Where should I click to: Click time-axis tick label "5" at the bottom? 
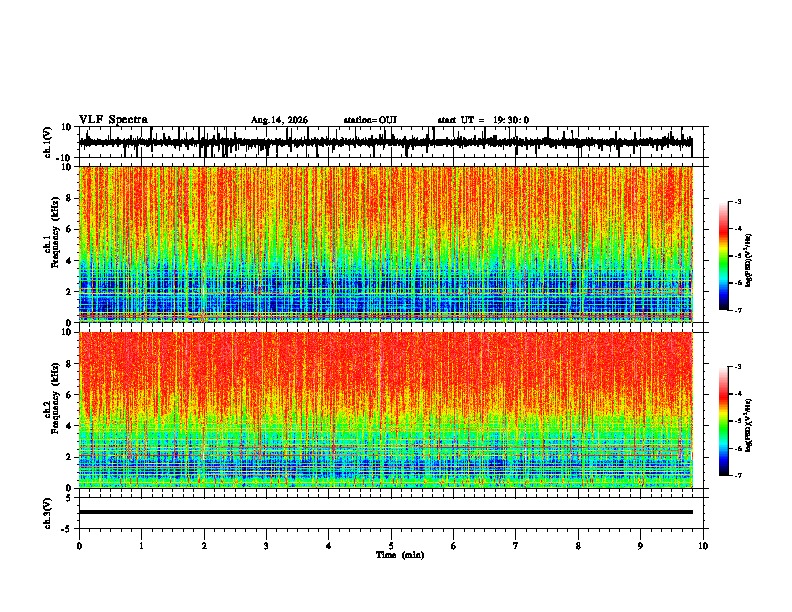pyautogui.click(x=391, y=546)
